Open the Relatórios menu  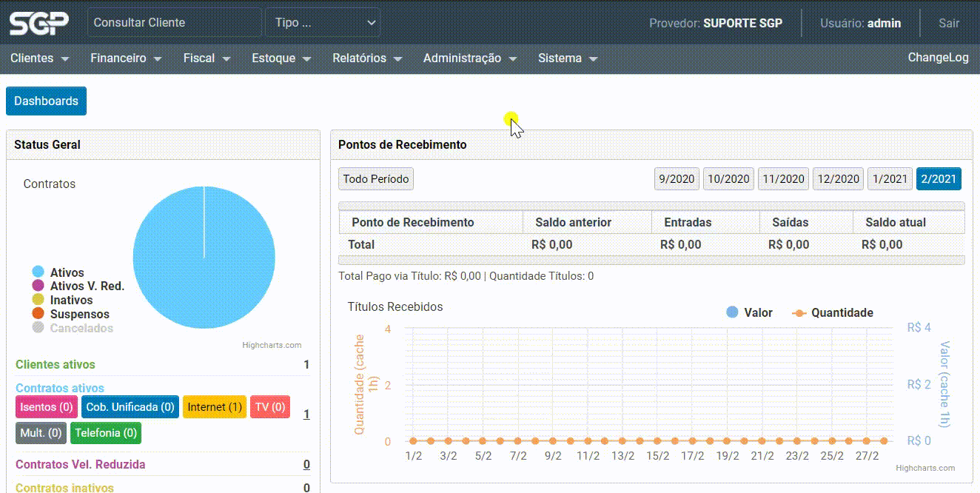[367, 58]
